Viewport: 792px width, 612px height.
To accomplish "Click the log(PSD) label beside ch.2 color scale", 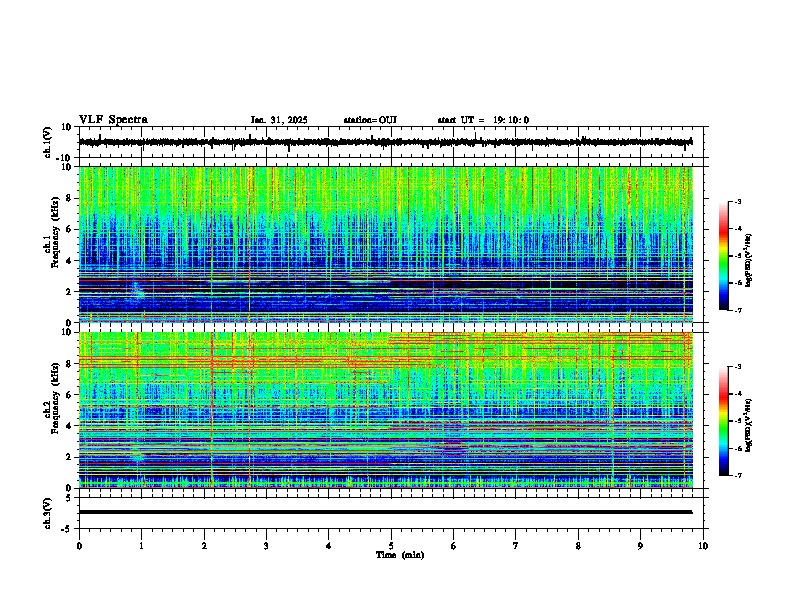I will pyautogui.click(x=749, y=426).
